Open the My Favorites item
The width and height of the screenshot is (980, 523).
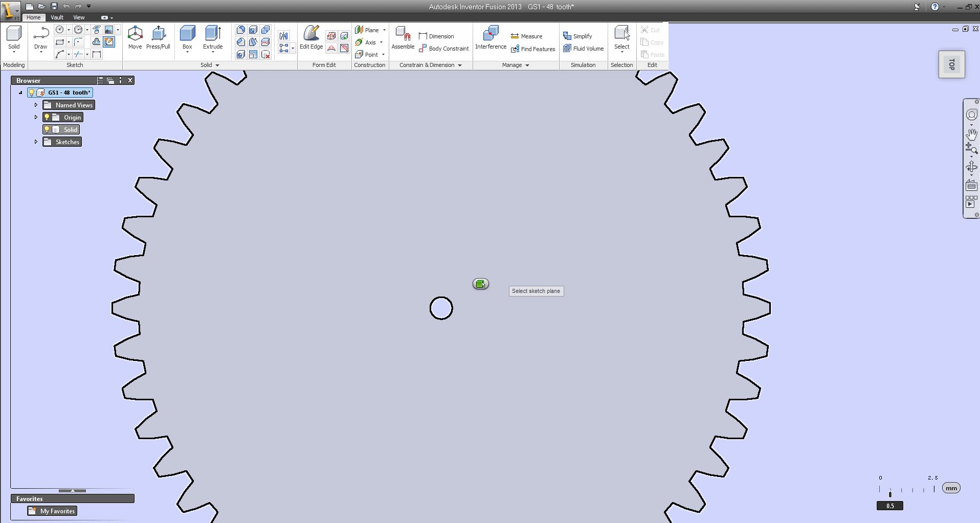click(x=52, y=511)
